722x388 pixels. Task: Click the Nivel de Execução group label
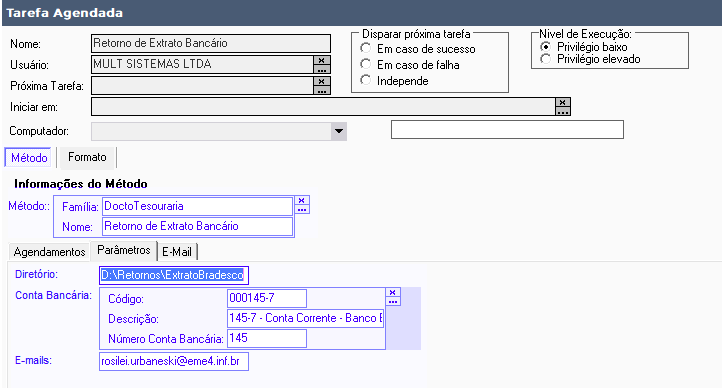pos(586,34)
